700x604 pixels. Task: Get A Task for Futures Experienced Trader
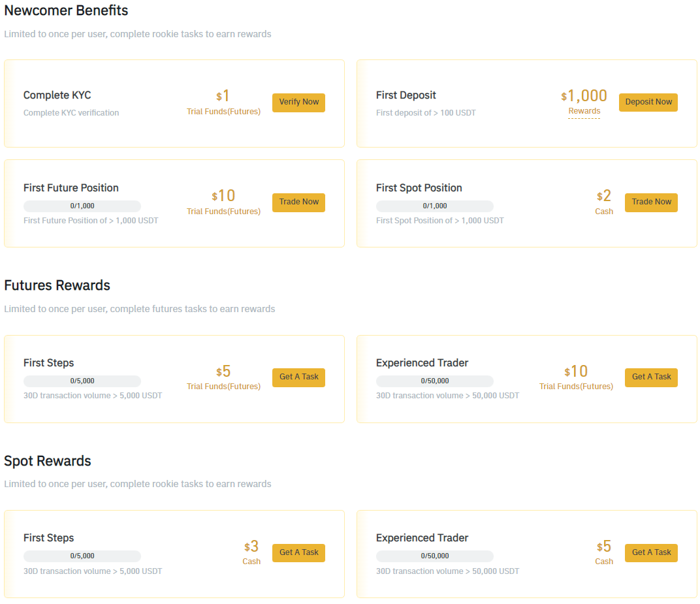click(651, 377)
